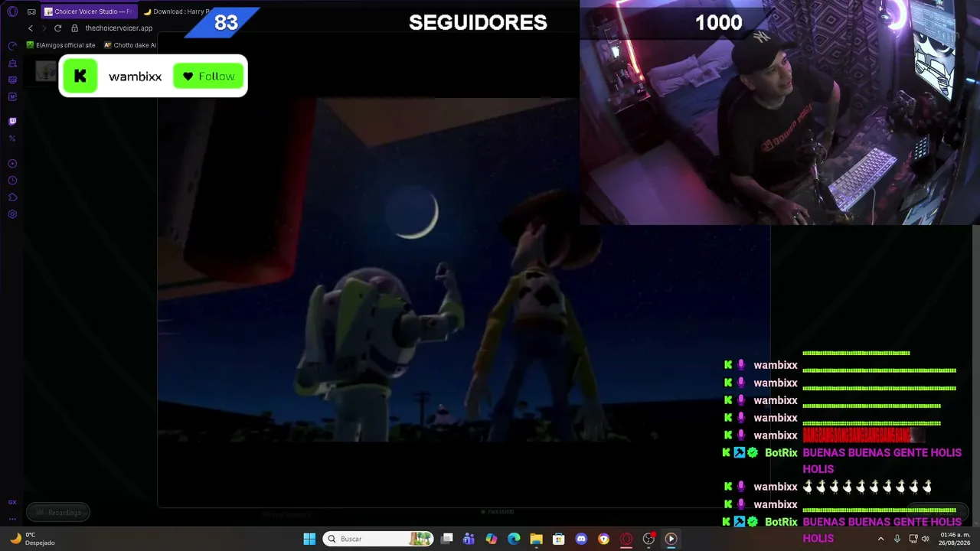The height and width of the screenshot is (551, 980).
Task: Open the striped-square sidebar panel icon
Action: click(12, 80)
